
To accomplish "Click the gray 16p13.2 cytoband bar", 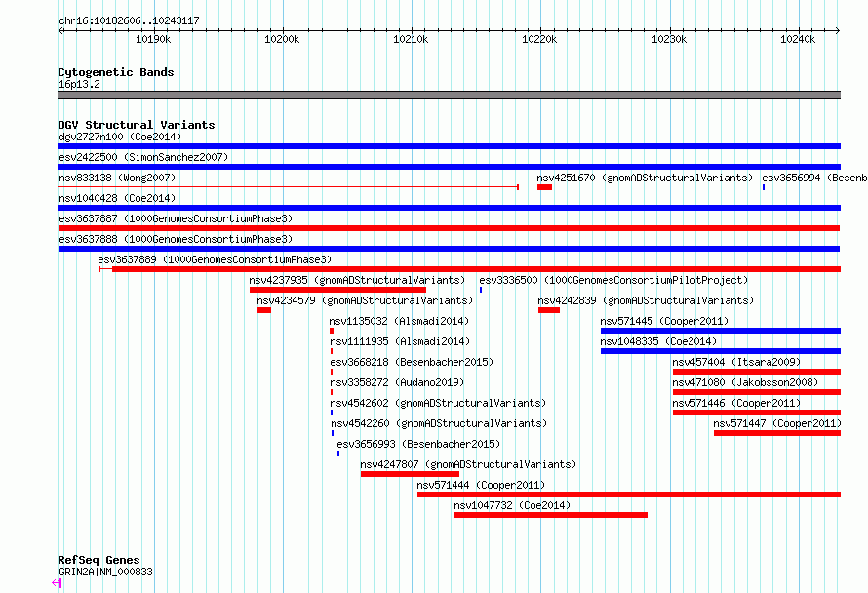I will [x=449, y=95].
